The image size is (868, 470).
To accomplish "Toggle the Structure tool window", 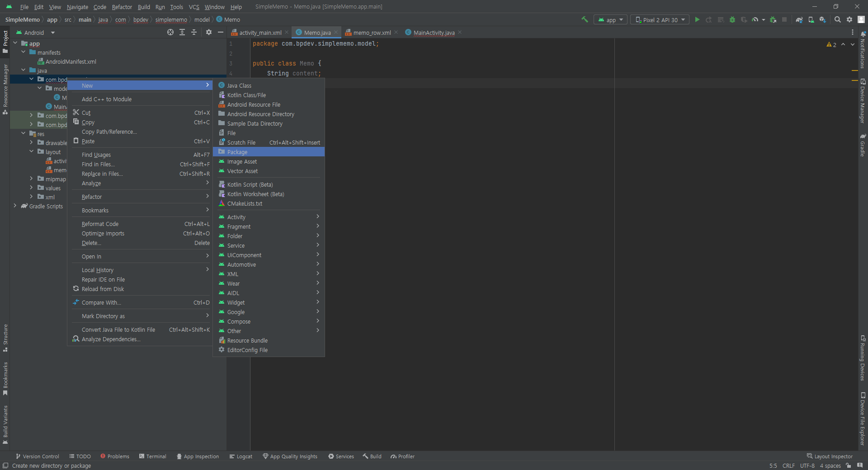I will 5,338.
